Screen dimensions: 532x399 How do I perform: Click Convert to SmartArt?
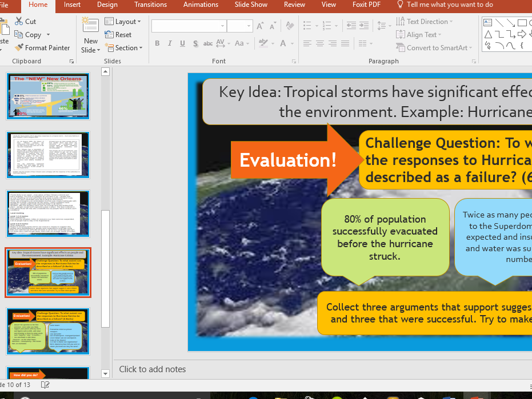(x=434, y=48)
